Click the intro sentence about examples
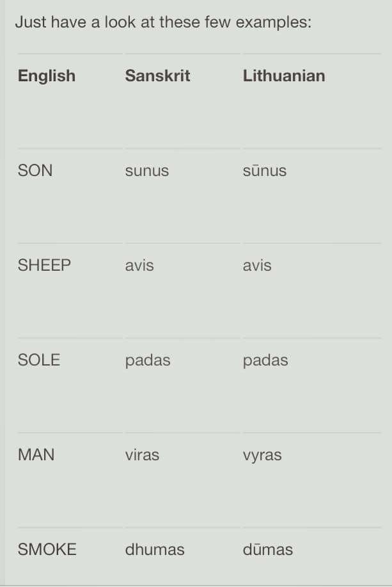Viewport: 392px width, 587px height. click(x=163, y=22)
